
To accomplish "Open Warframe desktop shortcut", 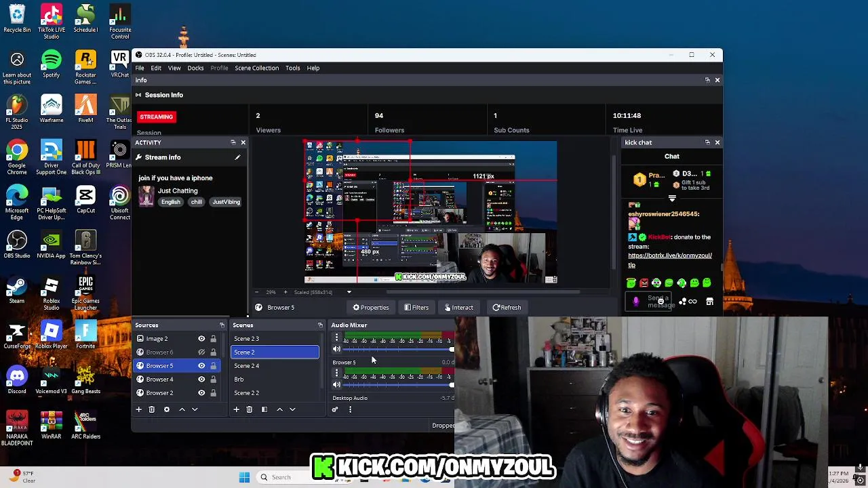I will click(x=51, y=108).
